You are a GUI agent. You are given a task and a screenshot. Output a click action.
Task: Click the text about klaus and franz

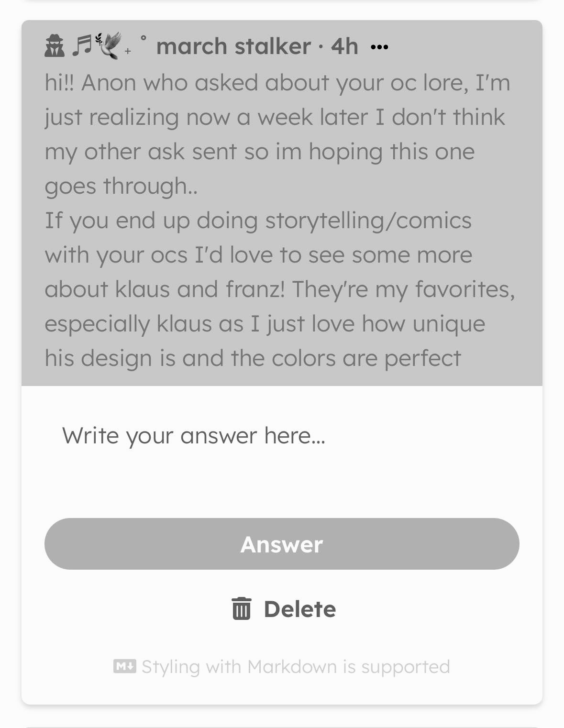(x=280, y=290)
